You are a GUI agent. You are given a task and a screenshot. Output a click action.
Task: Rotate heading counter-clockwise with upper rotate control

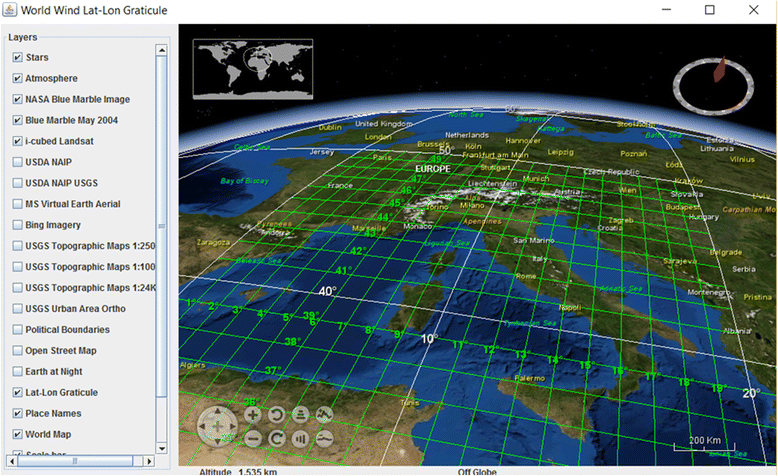tap(276, 414)
